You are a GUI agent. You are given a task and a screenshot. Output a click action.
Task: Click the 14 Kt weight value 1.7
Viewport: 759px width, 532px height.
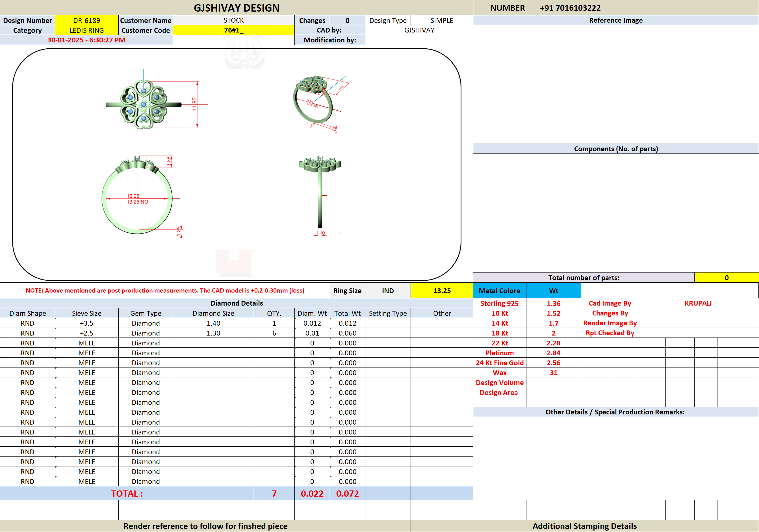click(553, 323)
